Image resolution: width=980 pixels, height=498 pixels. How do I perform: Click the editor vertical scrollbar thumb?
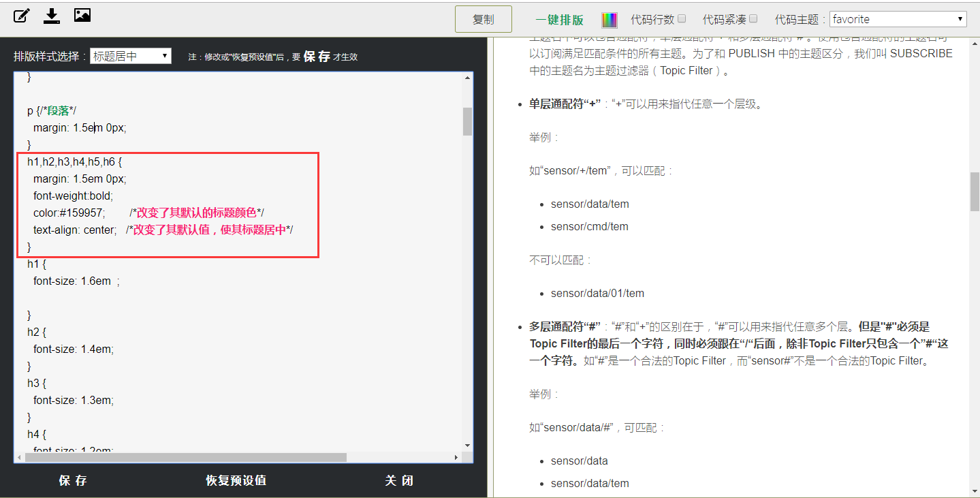coord(467,121)
